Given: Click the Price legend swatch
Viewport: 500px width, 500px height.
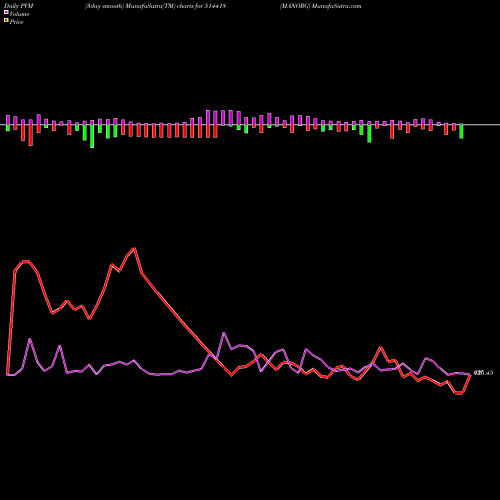Looking at the screenshot, I should pyautogui.click(x=6, y=21).
